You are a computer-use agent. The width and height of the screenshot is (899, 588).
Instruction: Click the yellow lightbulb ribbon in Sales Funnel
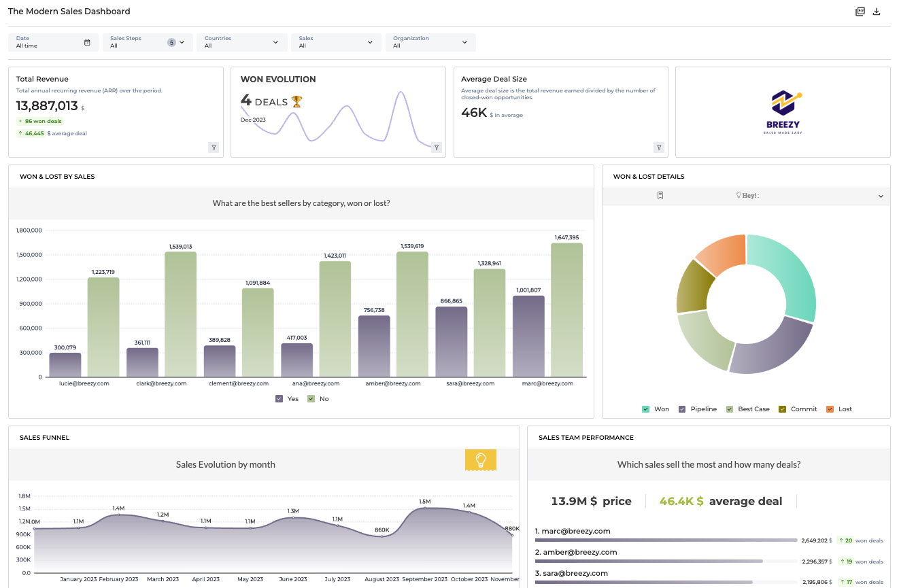[481, 460]
